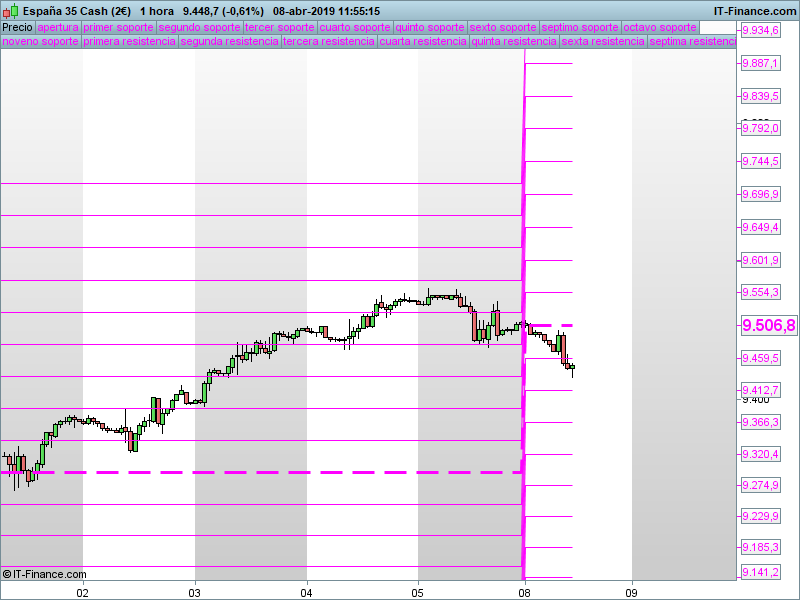The image size is (800, 600).
Task: Click the primer soporte label
Action: (118, 28)
